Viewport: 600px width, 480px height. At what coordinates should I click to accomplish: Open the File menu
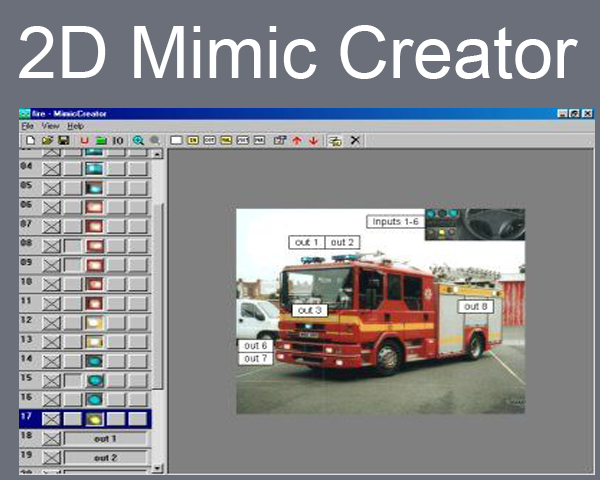point(28,127)
